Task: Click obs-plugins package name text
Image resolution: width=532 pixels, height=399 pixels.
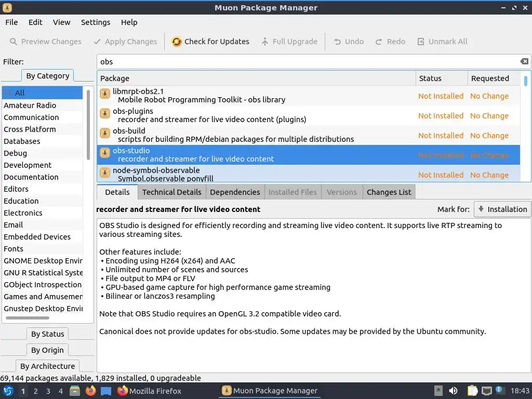Action: pos(132,111)
